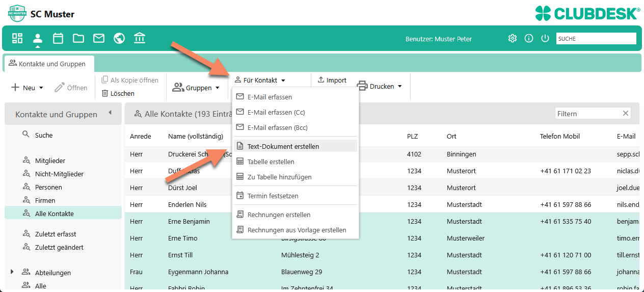Select Personen in the sidebar
The height and width of the screenshot is (292, 644).
48,187
